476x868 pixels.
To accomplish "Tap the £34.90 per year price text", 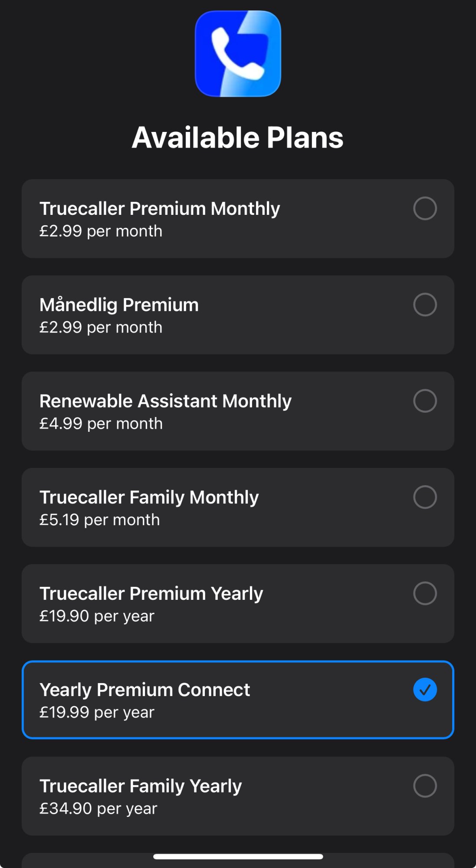I will coord(98,809).
